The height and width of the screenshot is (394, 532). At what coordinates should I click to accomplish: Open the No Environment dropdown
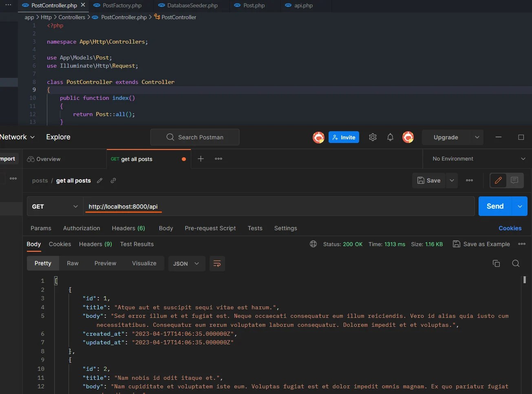(476, 158)
